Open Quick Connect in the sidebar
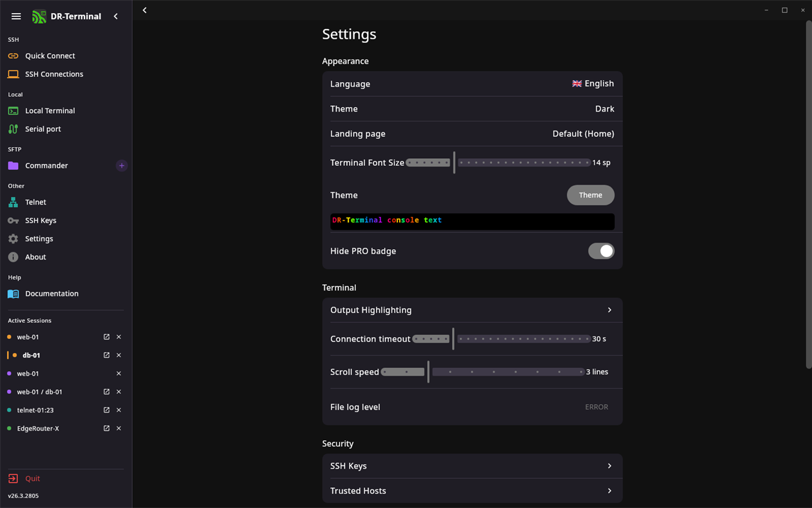Screen dimensions: 812x508 click(50, 56)
